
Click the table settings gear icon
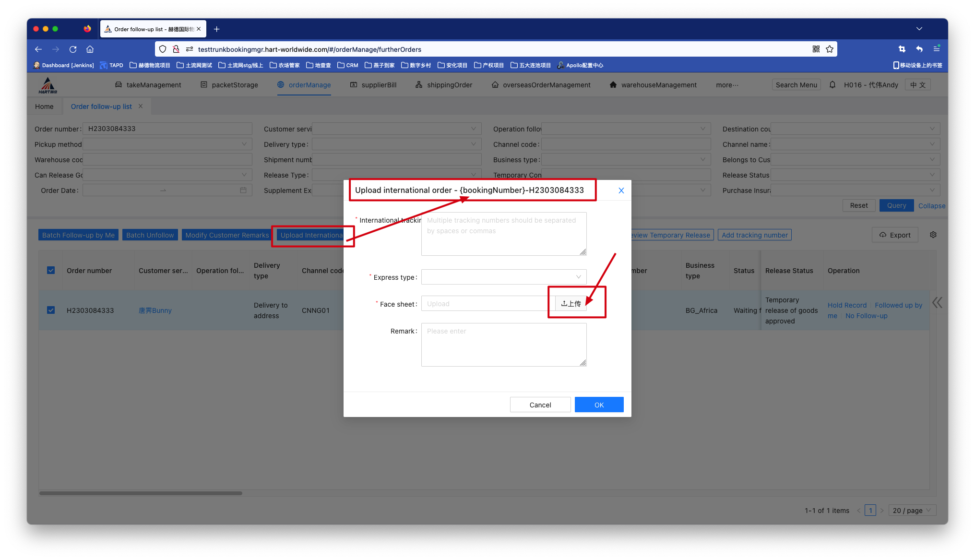tap(933, 235)
